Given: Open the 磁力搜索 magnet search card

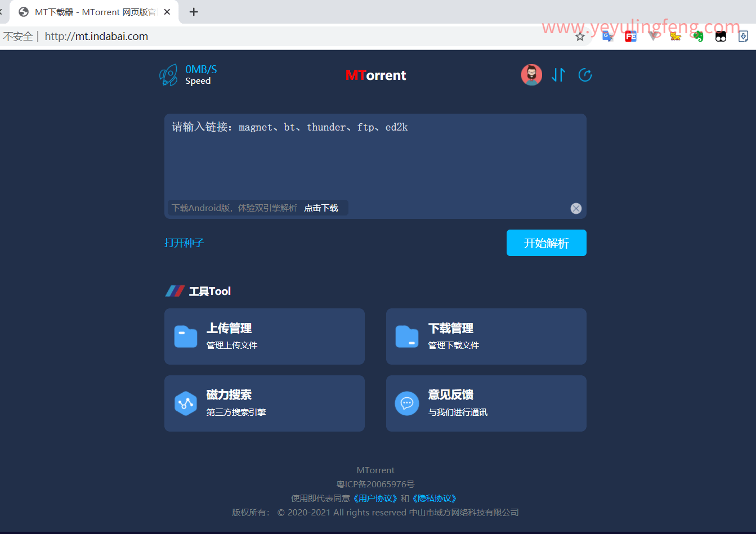Looking at the screenshot, I should (265, 403).
